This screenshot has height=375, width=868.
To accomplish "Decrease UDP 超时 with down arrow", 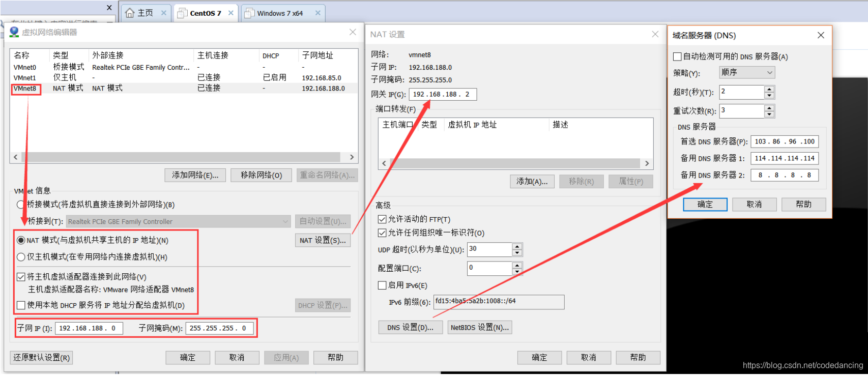I will pyautogui.click(x=517, y=253).
